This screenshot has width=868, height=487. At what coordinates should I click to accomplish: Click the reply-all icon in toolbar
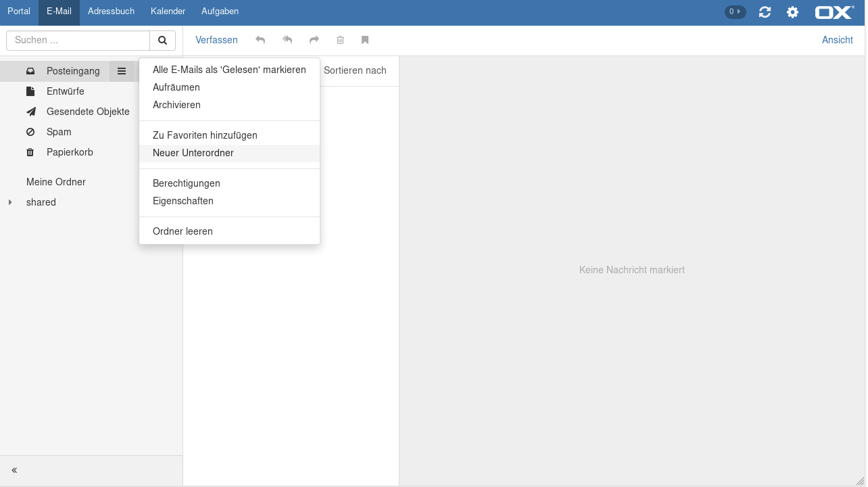pos(287,41)
